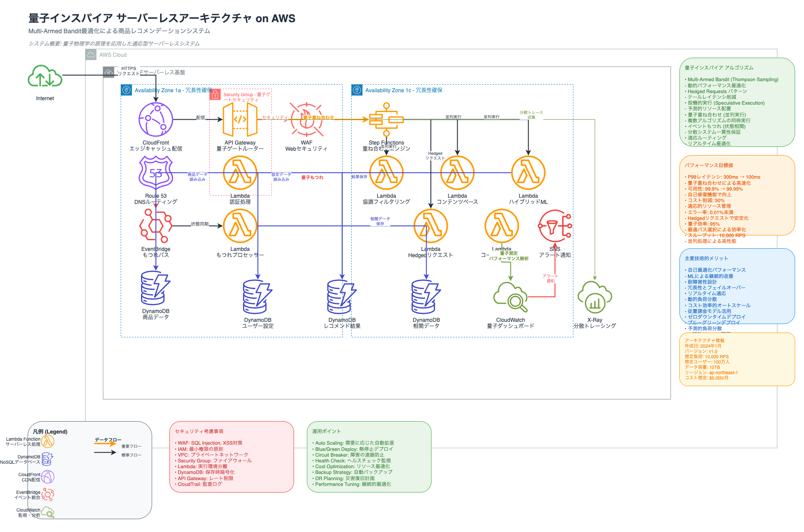Click the Lambda Hedgedリクエスト icon
The height and width of the screenshot is (532, 804).
pos(431,226)
